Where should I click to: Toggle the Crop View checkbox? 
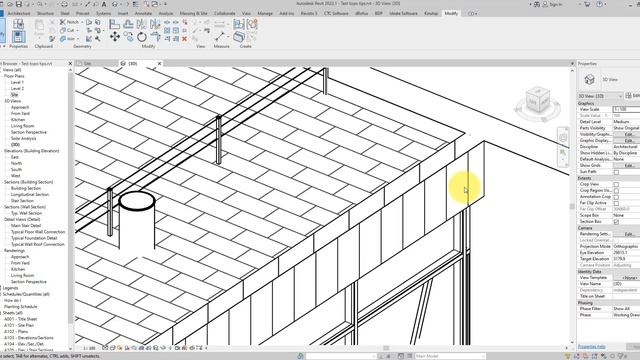[616, 184]
